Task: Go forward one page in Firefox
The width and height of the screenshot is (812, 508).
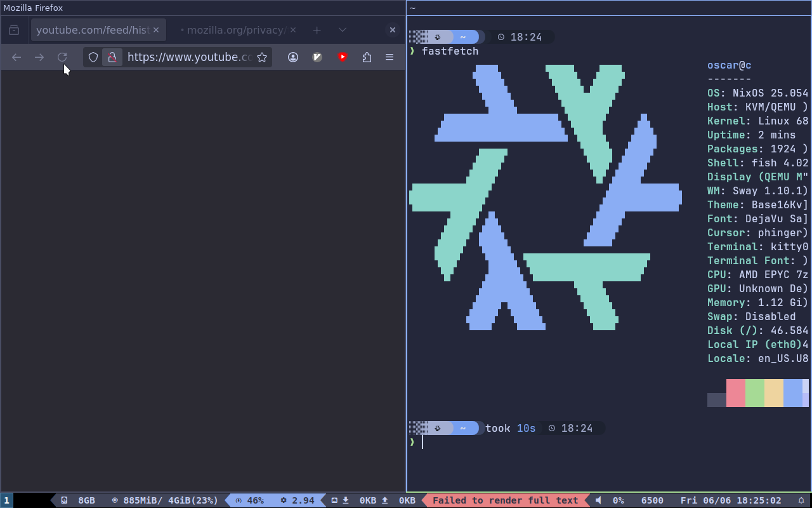Action: point(39,57)
